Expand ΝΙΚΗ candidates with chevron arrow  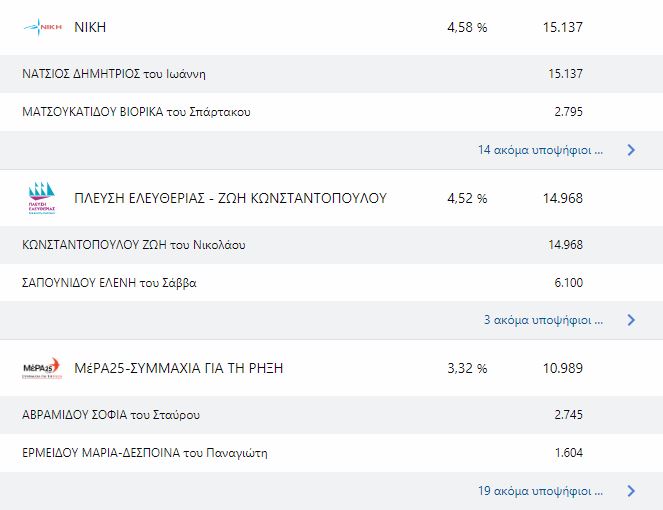(631, 150)
